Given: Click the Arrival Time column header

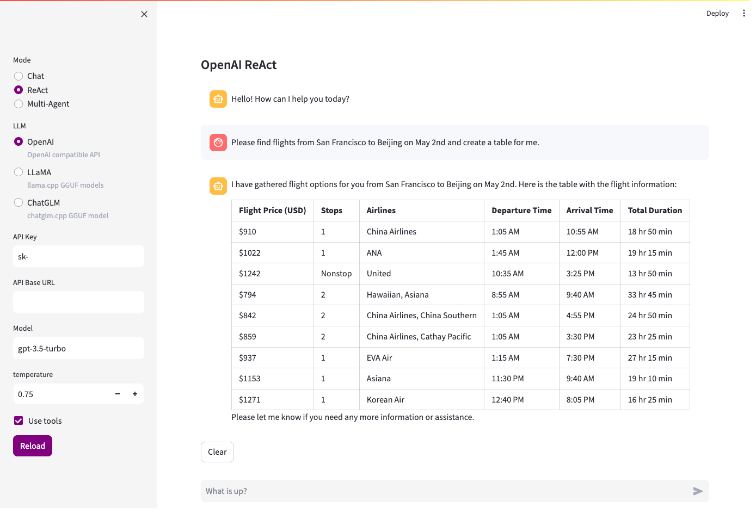Looking at the screenshot, I should click(x=590, y=211).
